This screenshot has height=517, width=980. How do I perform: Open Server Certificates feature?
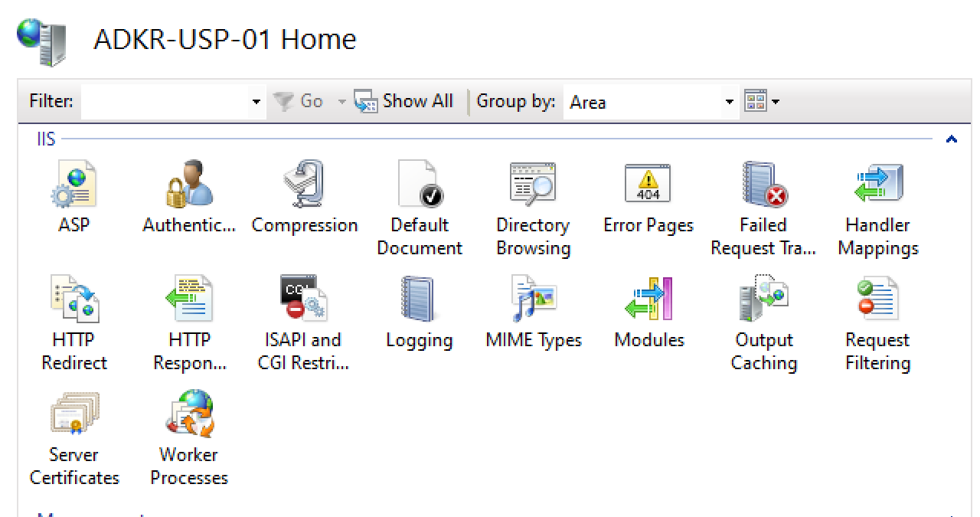[x=73, y=414]
